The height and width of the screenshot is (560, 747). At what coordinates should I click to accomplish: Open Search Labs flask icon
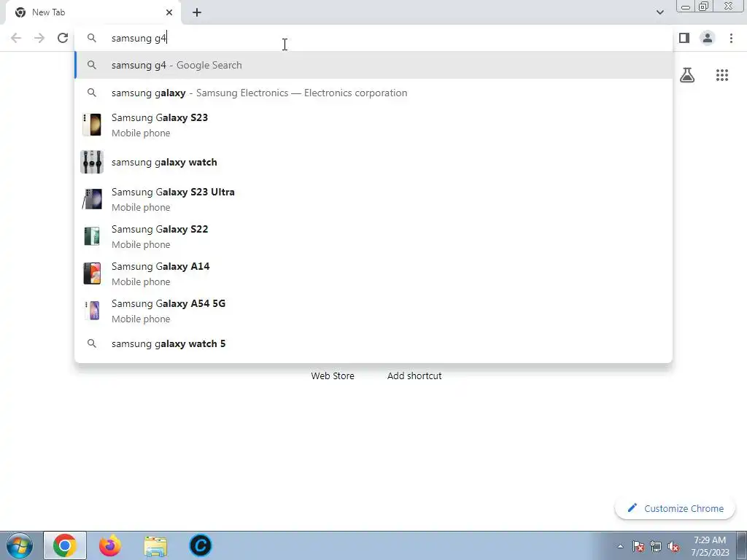pos(687,75)
